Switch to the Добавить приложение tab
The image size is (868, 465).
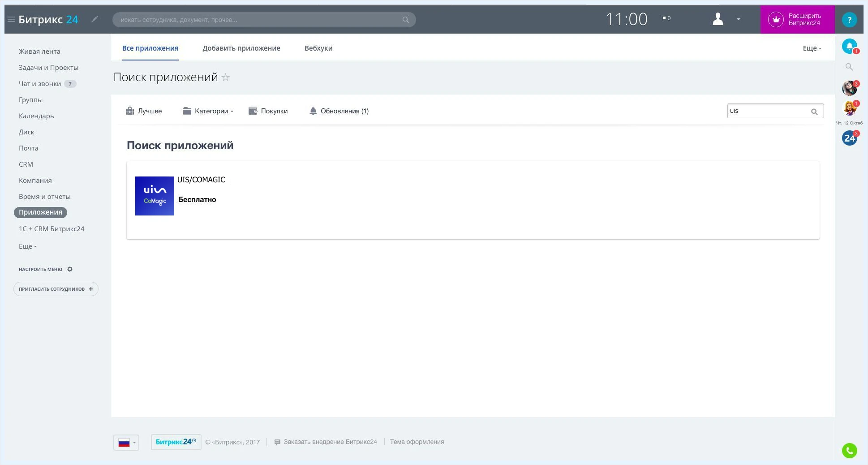point(241,48)
